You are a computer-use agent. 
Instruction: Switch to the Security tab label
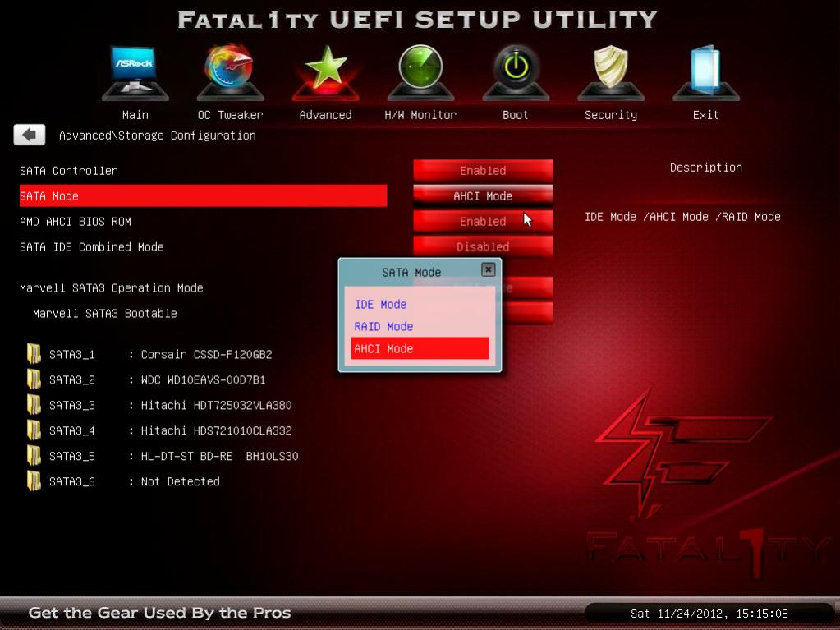point(611,115)
